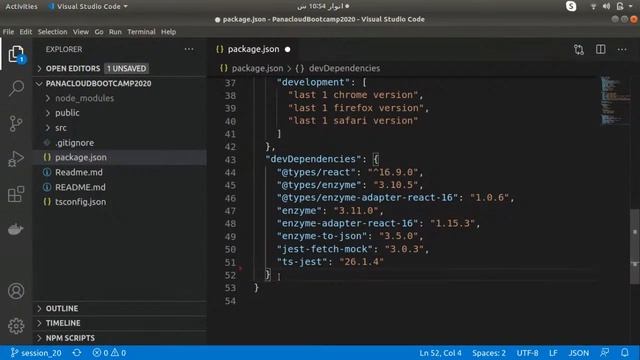Image resolution: width=640 pixels, height=360 pixels.
Task: Open the Selection menu
Action: (52, 32)
